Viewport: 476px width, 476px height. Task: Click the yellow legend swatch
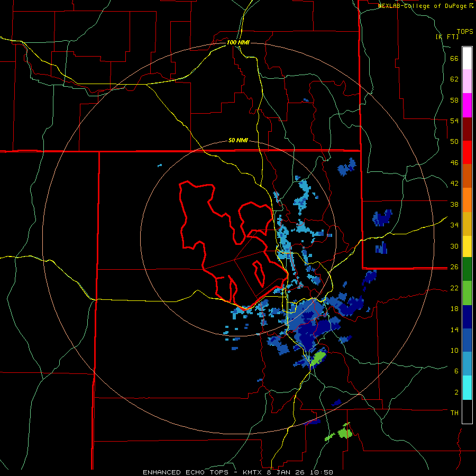click(467, 246)
